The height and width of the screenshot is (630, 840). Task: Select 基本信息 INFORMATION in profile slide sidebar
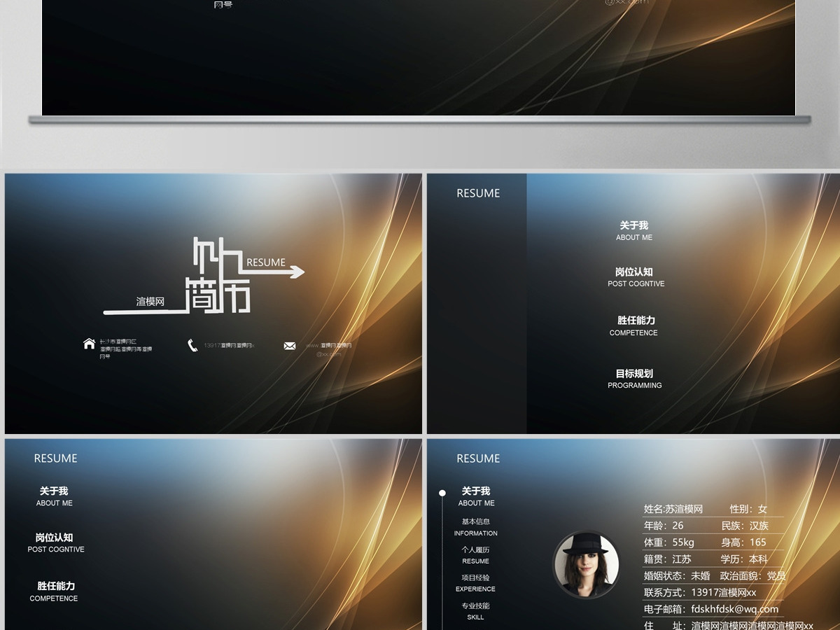point(475,527)
